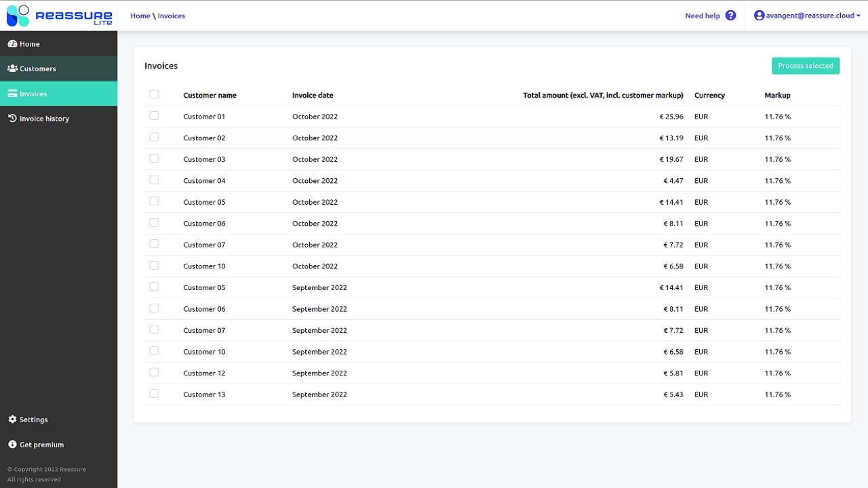Click the € 5.81 amount cell
Image resolution: width=868 pixels, height=488 pixels.
tap(673, 373)
